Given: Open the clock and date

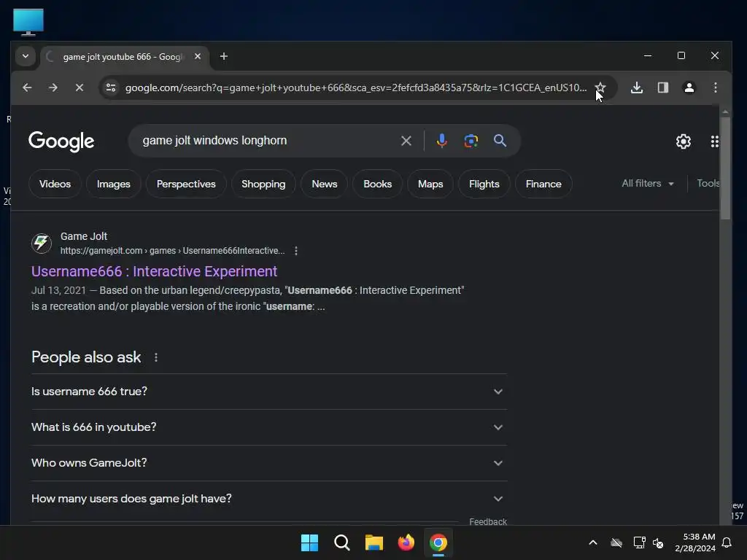Looking at the screenshot, I should tap(695, 542).
